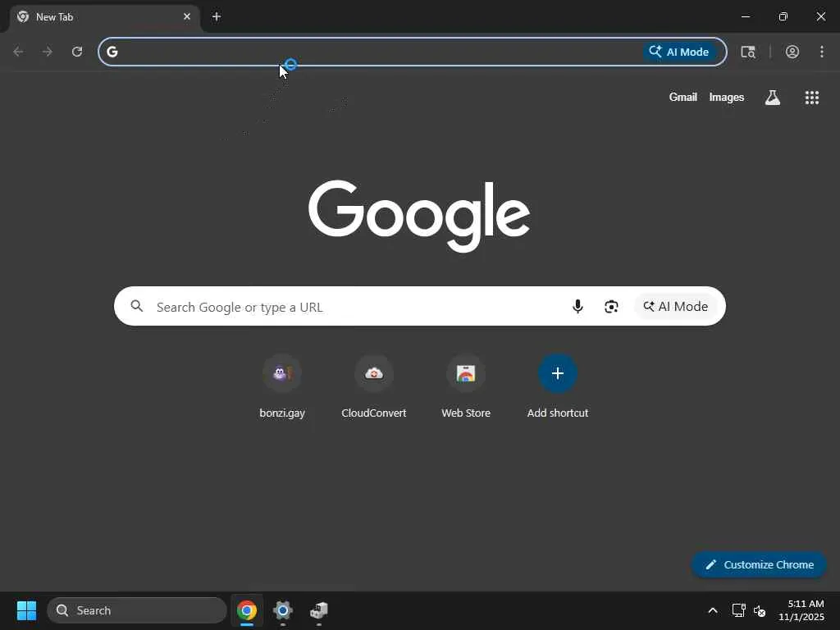Image resolution: width=840 pixels, height=630 pixels.
Task: Open Customize Chrome button
Action: pos(759,564)
